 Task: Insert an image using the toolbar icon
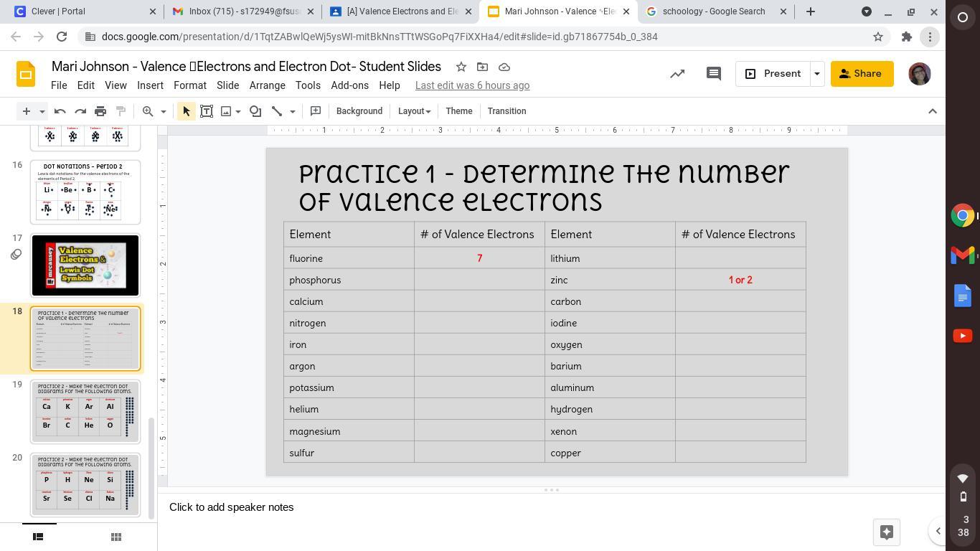click(x=226, y=111)
